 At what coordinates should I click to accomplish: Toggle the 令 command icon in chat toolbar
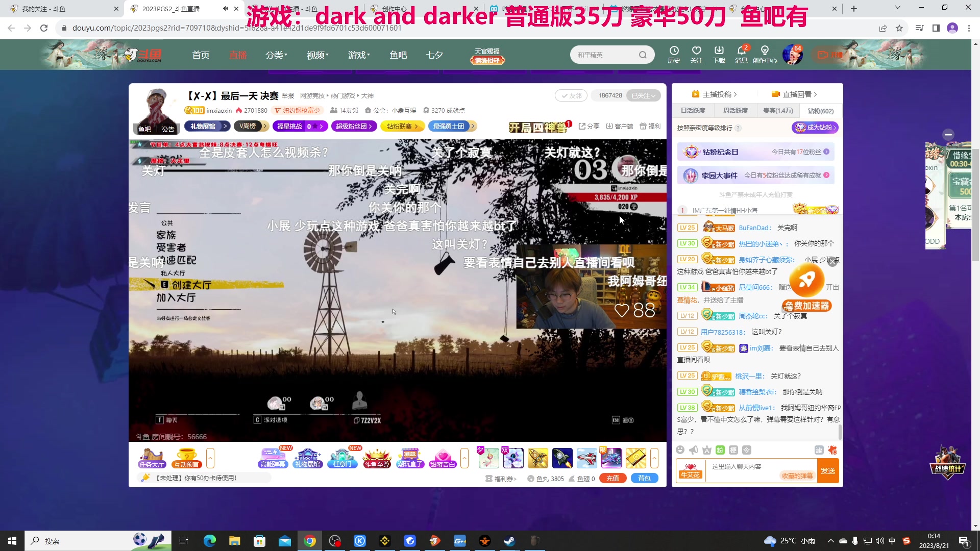(746, 449)
